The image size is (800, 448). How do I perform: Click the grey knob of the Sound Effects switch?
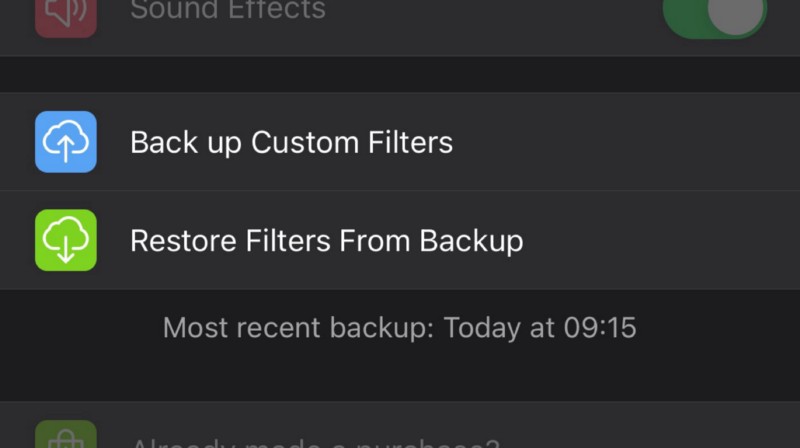pyautogui.click(x=737, y=12)
